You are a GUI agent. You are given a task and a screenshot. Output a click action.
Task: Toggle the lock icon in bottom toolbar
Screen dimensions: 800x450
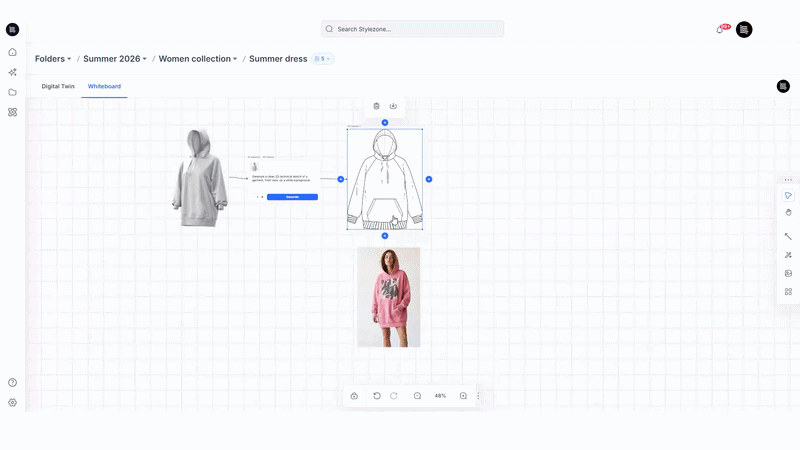click(x=354, y=396)
